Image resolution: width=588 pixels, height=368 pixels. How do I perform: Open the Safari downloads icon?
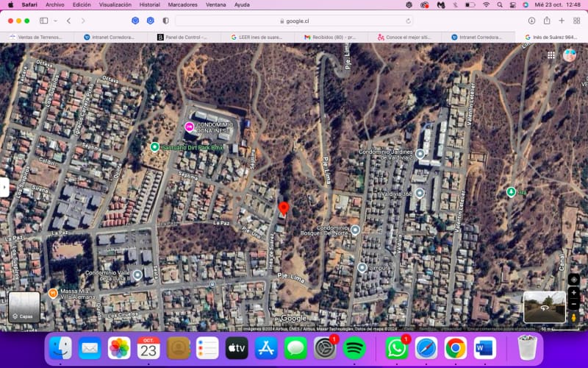click(531, 21)
